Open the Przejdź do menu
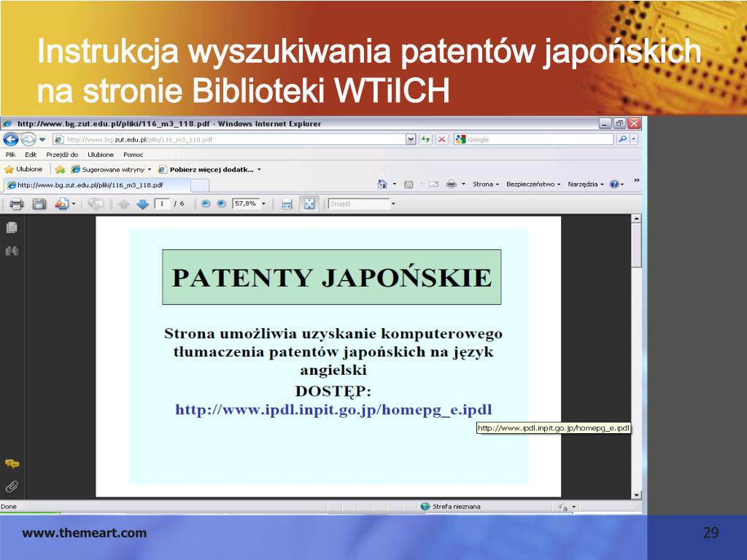Viewport: 747px width, 560px height. click(x=62, y=155)
